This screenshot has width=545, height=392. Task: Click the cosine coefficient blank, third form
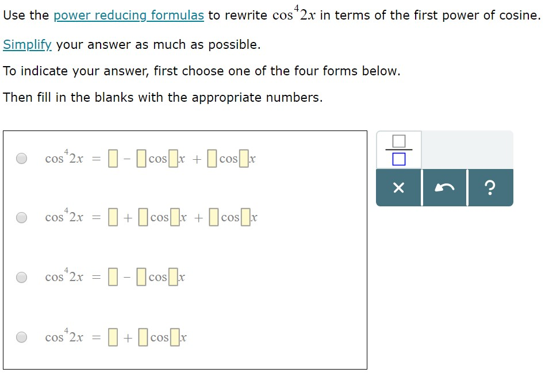(x=141, y=276)
